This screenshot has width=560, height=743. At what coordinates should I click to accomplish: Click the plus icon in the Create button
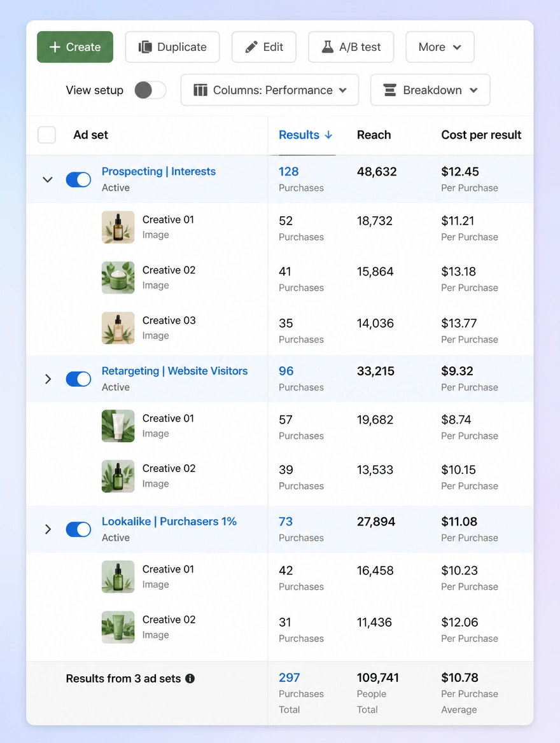click(x=55, y=47)
